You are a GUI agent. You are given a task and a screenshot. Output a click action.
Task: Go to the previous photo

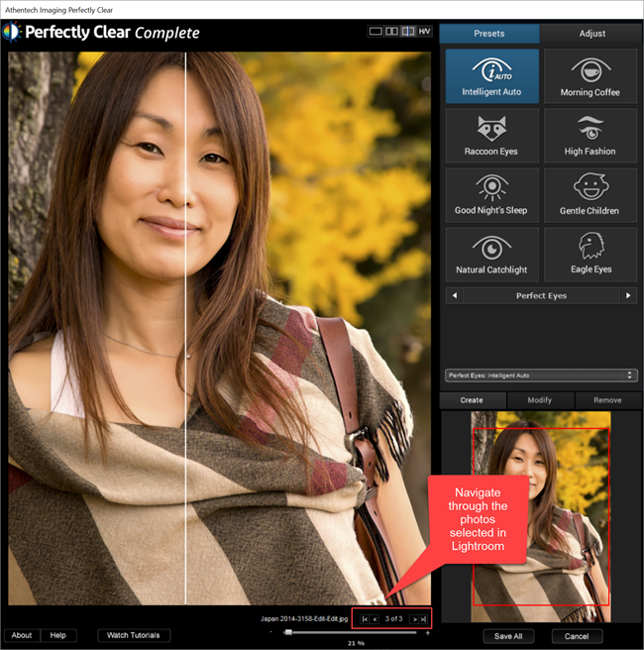375,619
